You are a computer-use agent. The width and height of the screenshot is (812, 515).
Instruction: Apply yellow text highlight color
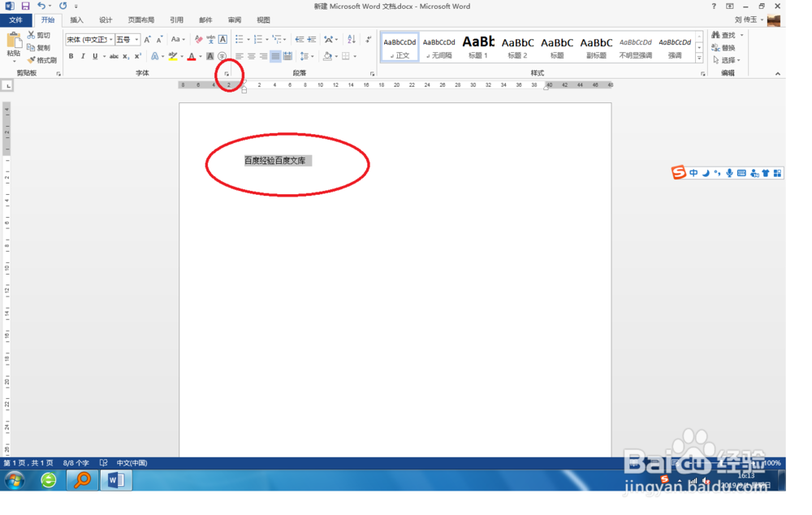click(x=173, y=56)
